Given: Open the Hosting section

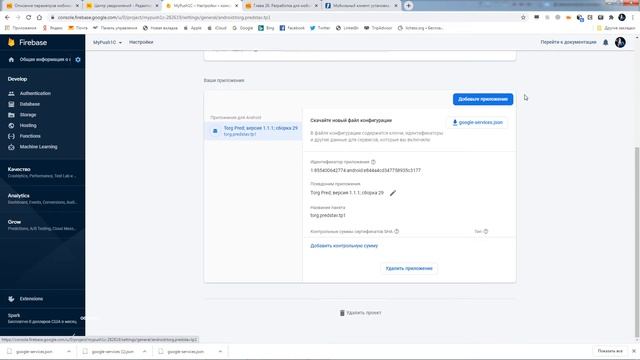Looking at the screenshot, I should (28, 125).
